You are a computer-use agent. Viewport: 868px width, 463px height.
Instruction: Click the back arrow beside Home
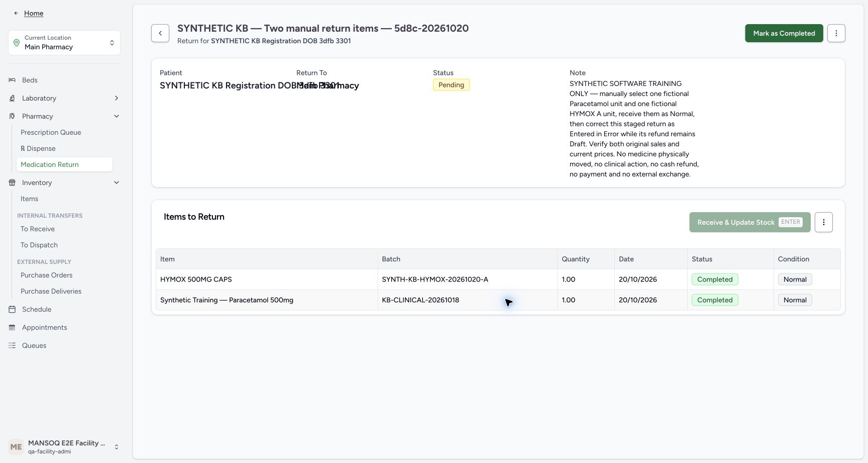(x=16, y=13)
